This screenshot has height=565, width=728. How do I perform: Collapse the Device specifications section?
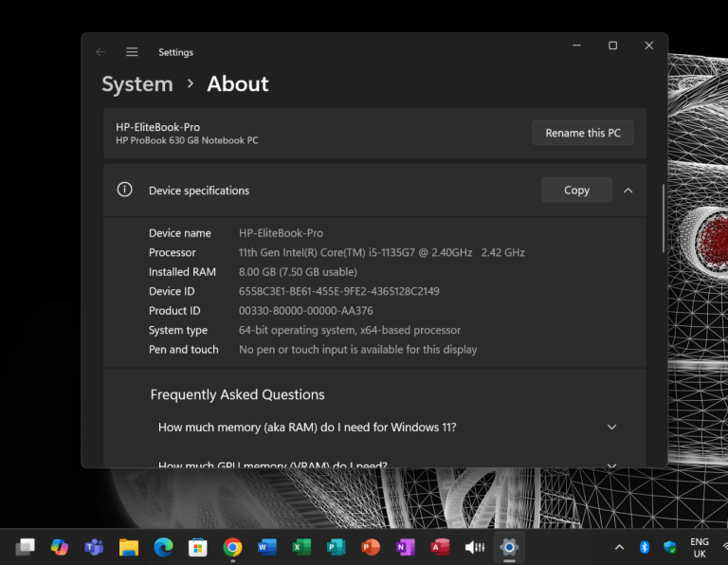click(628, 190)
